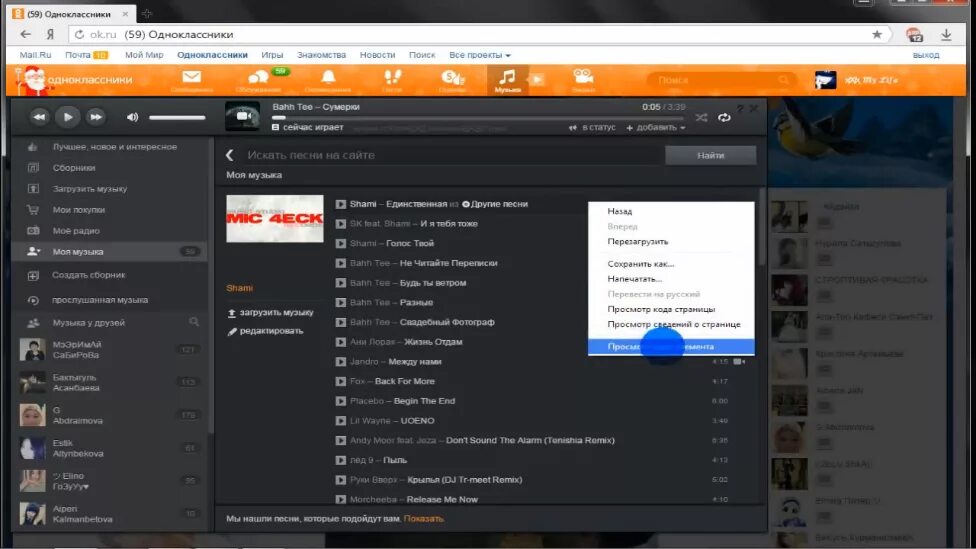Play 'Не Читайте Переписки' track
Image resolution: width=976 pixels, height=549 pixels.
pyautogui.click(x=340, y=263)
